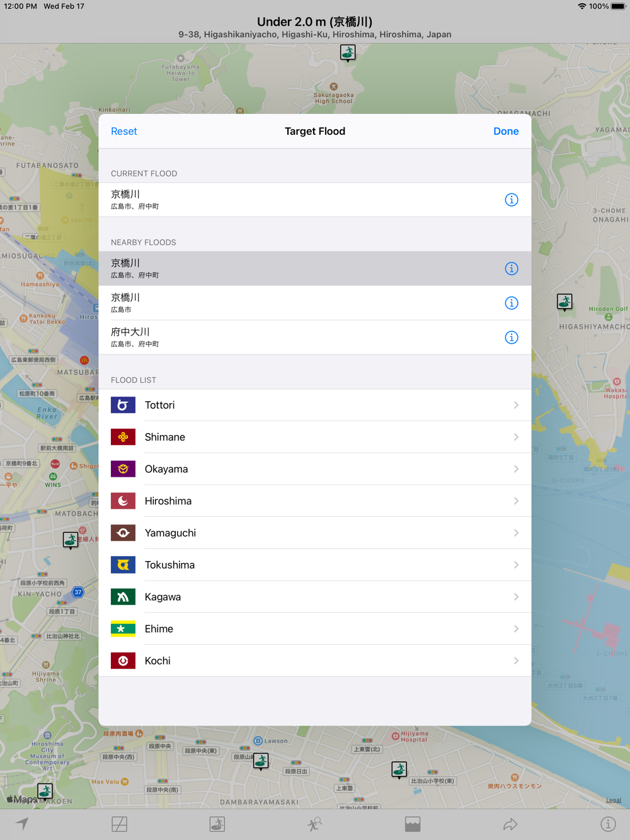Tap info icon for 府中大川 flood
Screen dimensions: 630x840
coord(511,338)
